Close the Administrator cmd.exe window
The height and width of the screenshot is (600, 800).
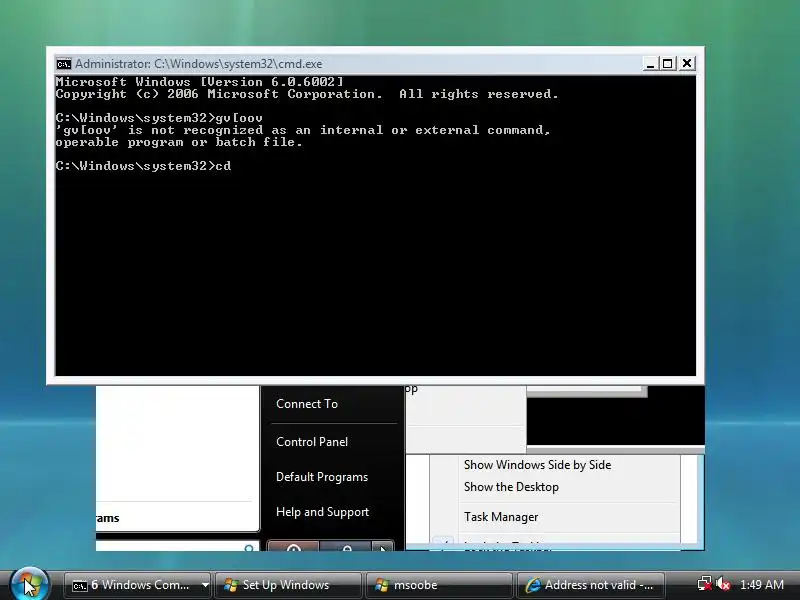(687, 64)
